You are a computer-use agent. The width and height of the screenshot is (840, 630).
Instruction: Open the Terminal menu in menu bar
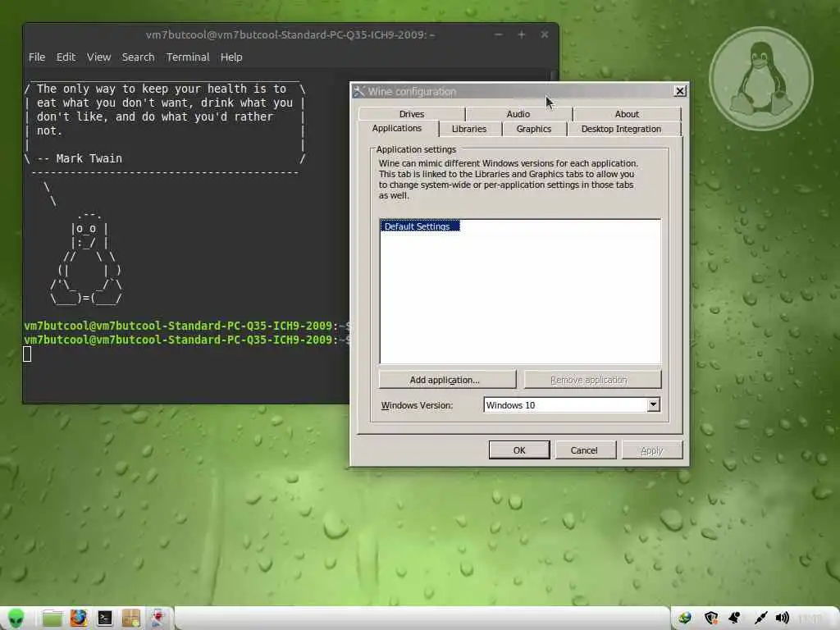188,57
